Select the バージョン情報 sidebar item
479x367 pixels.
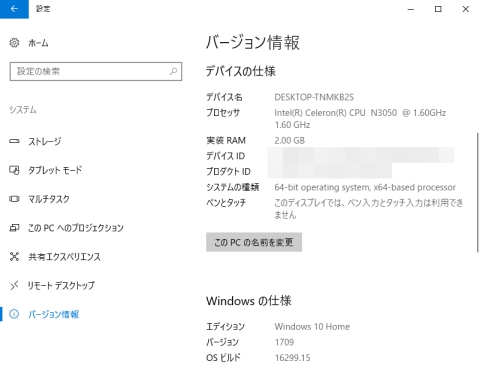[x=53, y=314]
